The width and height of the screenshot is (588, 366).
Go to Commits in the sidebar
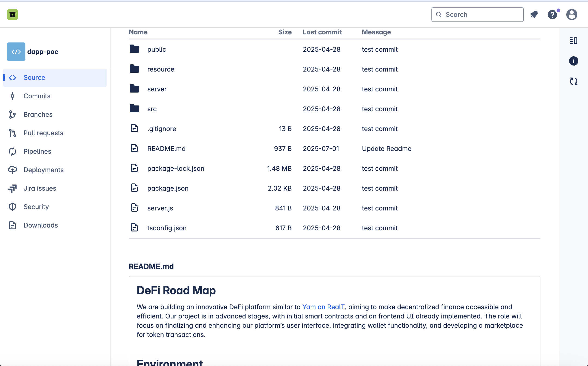pos(37,96)
